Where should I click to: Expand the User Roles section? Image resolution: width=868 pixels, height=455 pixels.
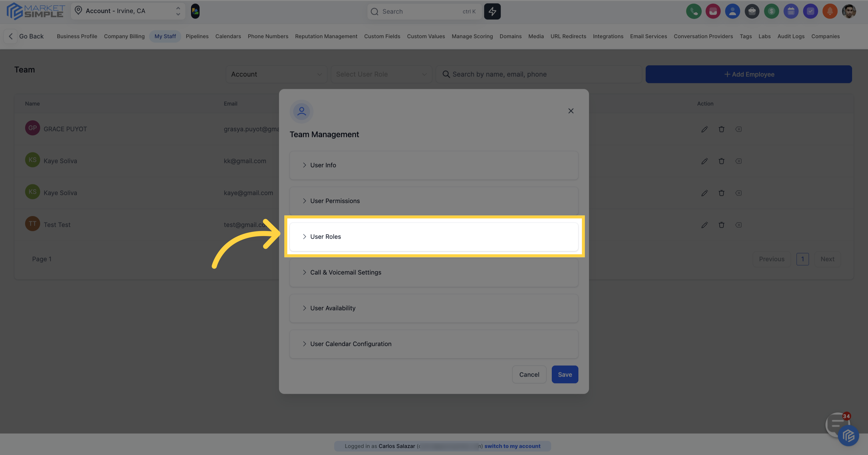pyautogui.click(x=433, y=236)
